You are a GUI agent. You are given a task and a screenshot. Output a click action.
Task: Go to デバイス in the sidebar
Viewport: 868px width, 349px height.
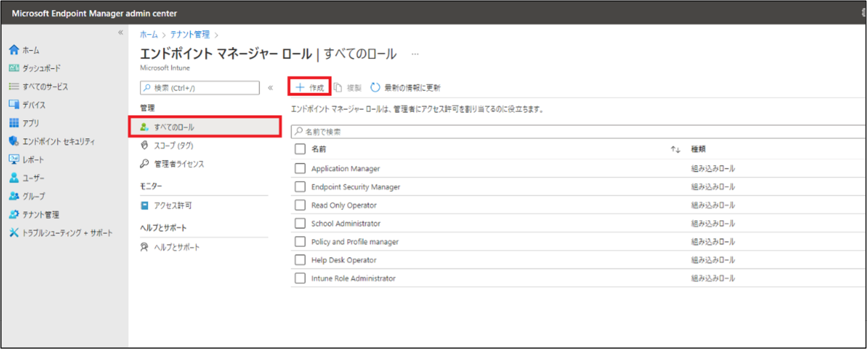point(34,105)
